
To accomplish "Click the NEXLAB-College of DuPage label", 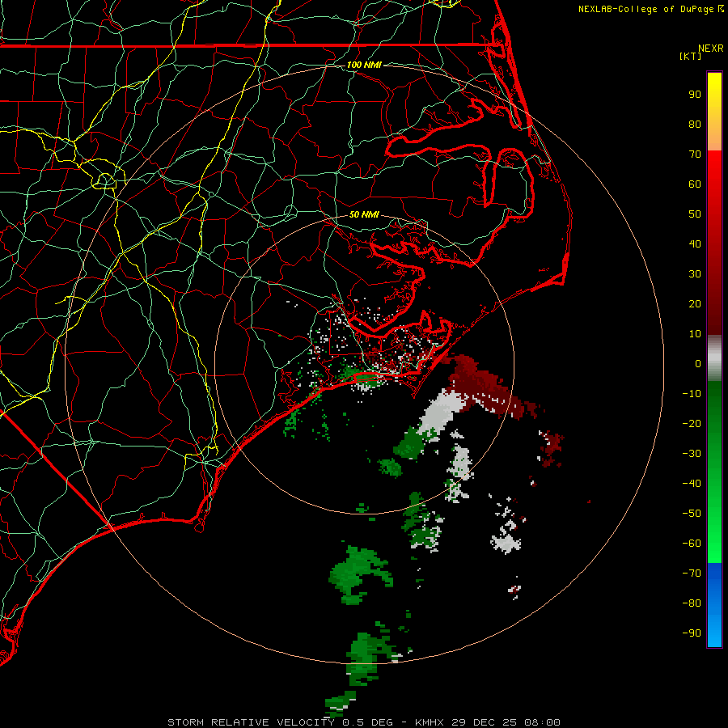I will pos(650,9).
